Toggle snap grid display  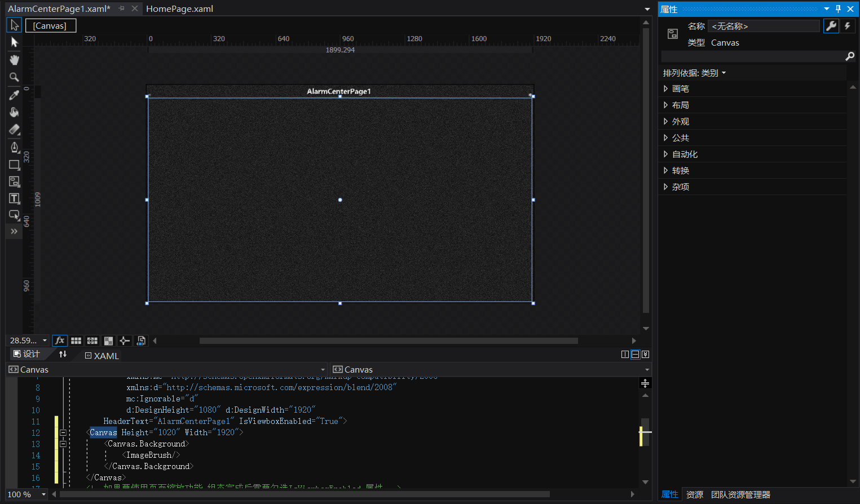coord(76,341)
